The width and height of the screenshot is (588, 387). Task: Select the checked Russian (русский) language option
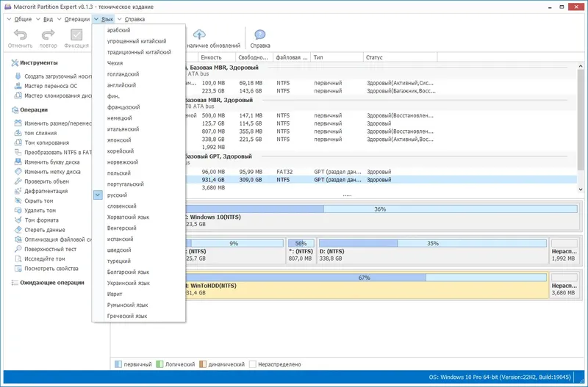point(117,195)
